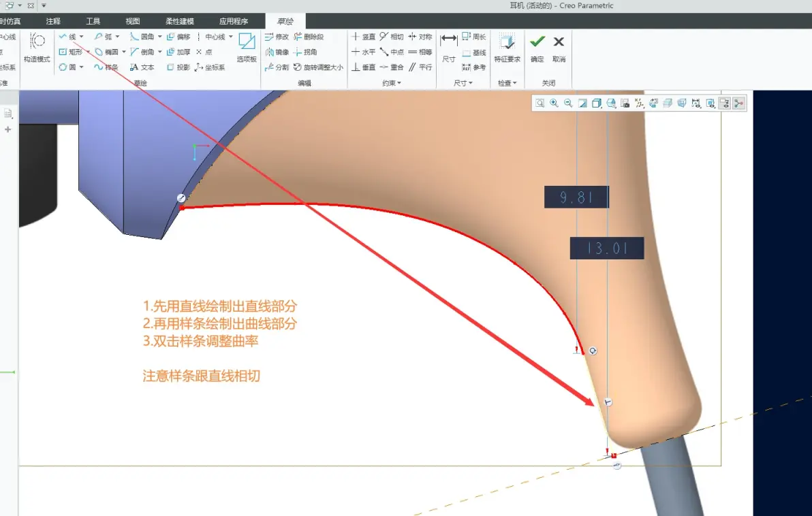Click the 尺寸 dimension tool icon
Viewport: 812px width, 516px height.
(449, 46)
